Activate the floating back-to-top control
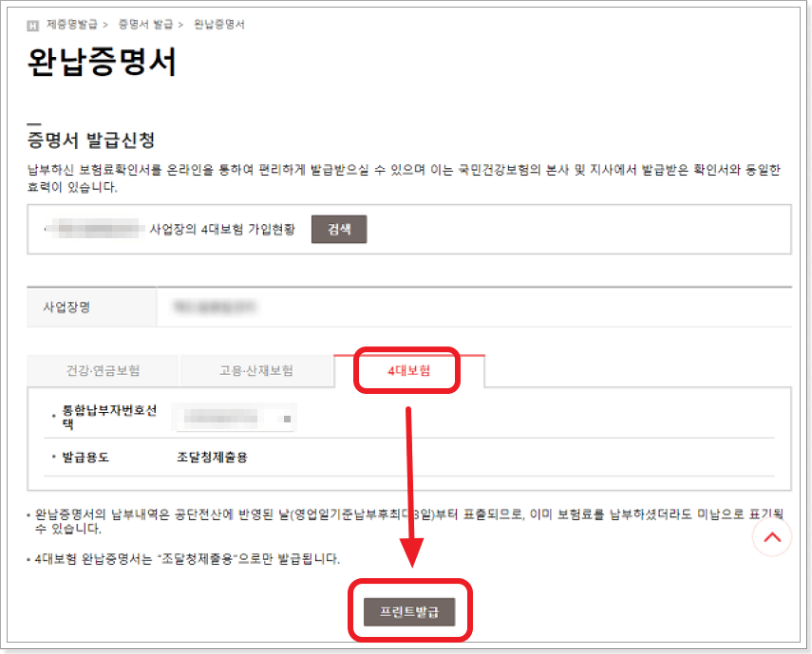The image size is (812, 654). coord(772,536)
